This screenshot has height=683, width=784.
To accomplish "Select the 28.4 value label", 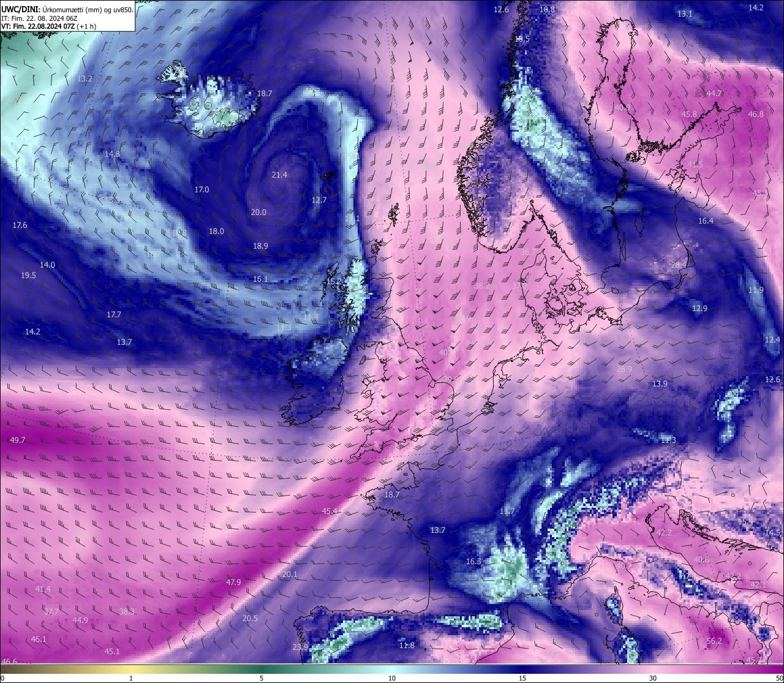I will pos(679,265).
